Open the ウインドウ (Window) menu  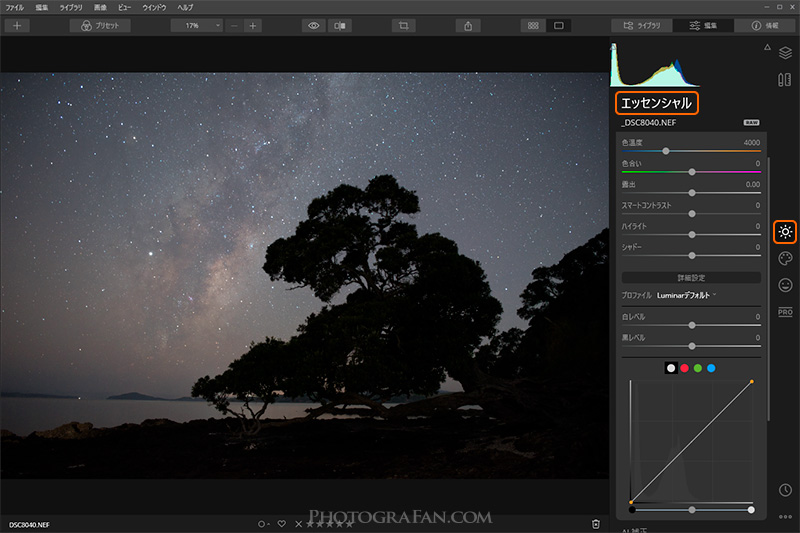click(154, 7)
